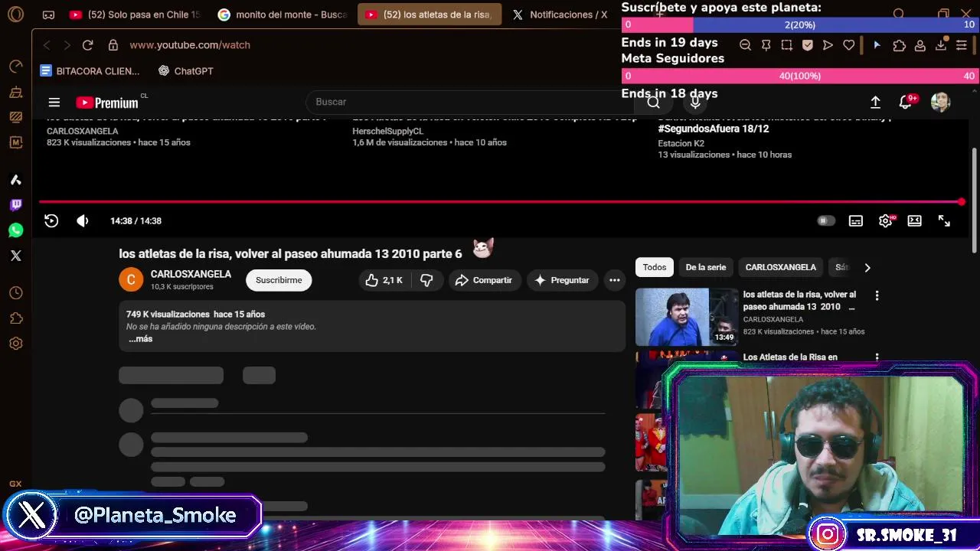980x551 pixels.
Task: Switch to Solo pasa en Chile tab
Action: click(134, 15)
